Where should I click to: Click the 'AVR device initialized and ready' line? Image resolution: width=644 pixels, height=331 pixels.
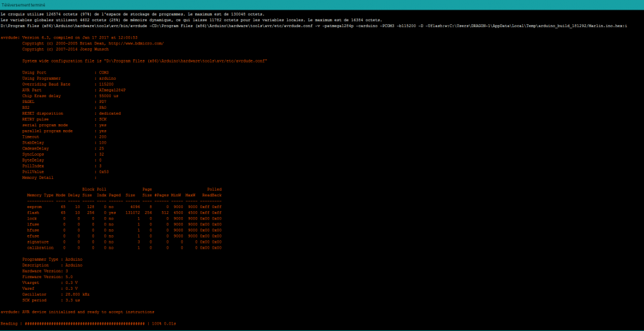point(78,312)
